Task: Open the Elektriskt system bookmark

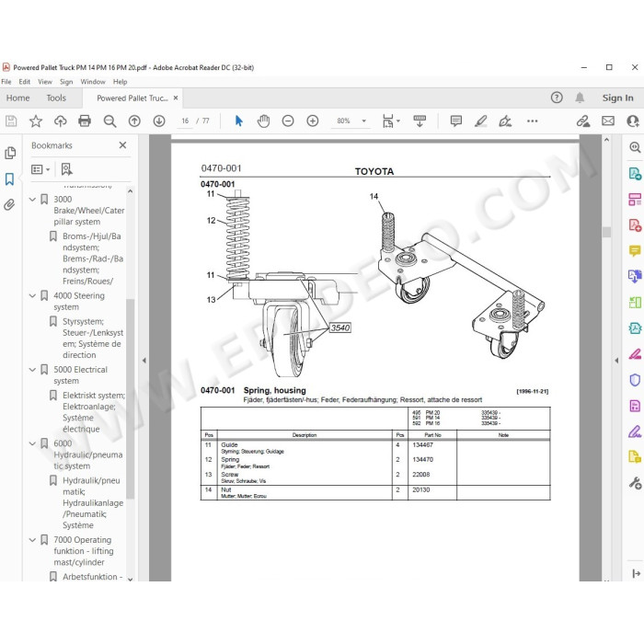Action: click(x=93, y=412)
